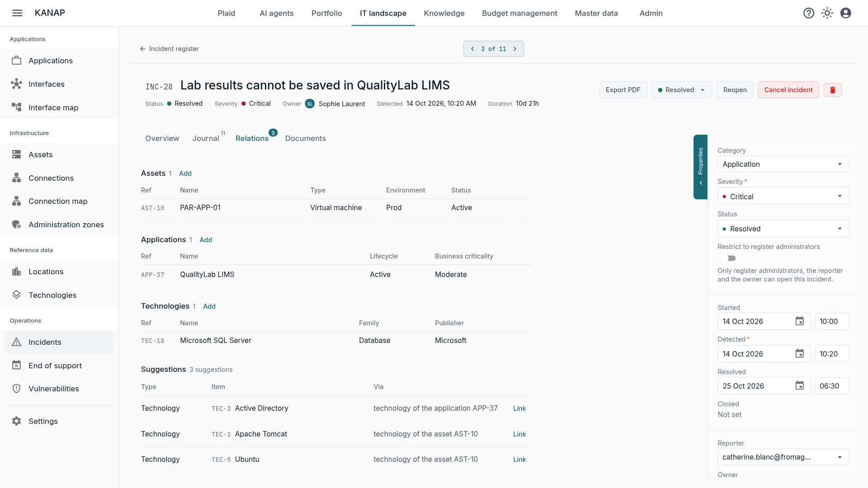This screenshot has width=868, height=488.
Task: Click the Export PDF button
Action: point(623,90)
